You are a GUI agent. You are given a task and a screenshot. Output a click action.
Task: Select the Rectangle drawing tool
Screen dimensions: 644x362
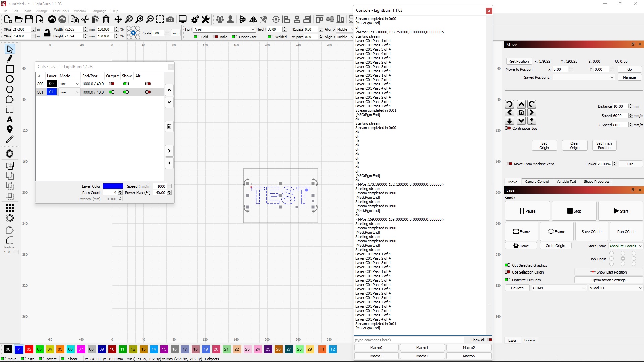pyautogui.click(x=10, y=69)
